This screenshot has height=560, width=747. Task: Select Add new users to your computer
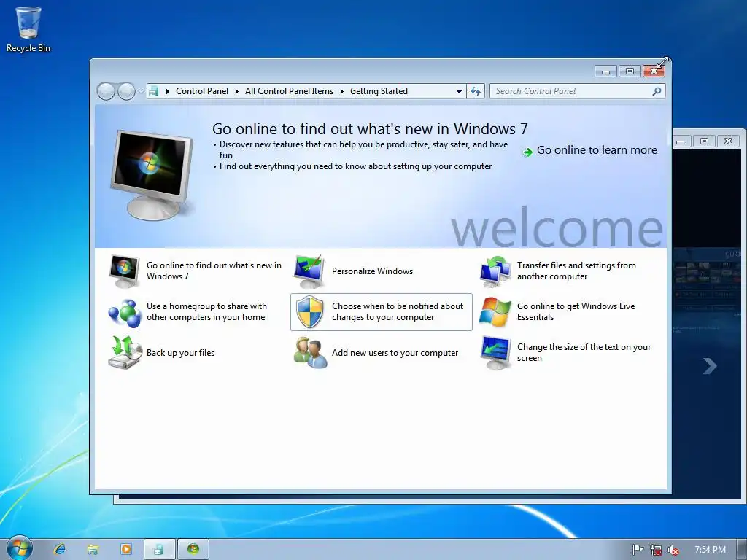pos(395,353)
